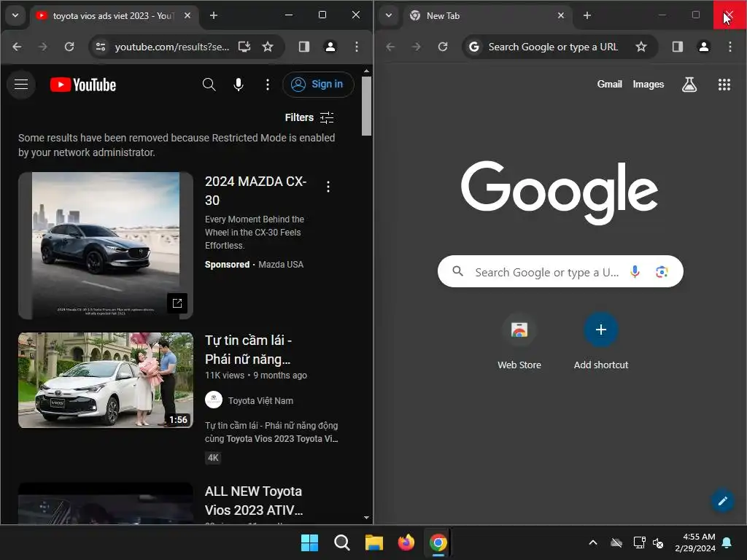This screenshot has width=747, height=560.
Task: Expand tab search dropdown in New Tab window
Action: point(389,15)
